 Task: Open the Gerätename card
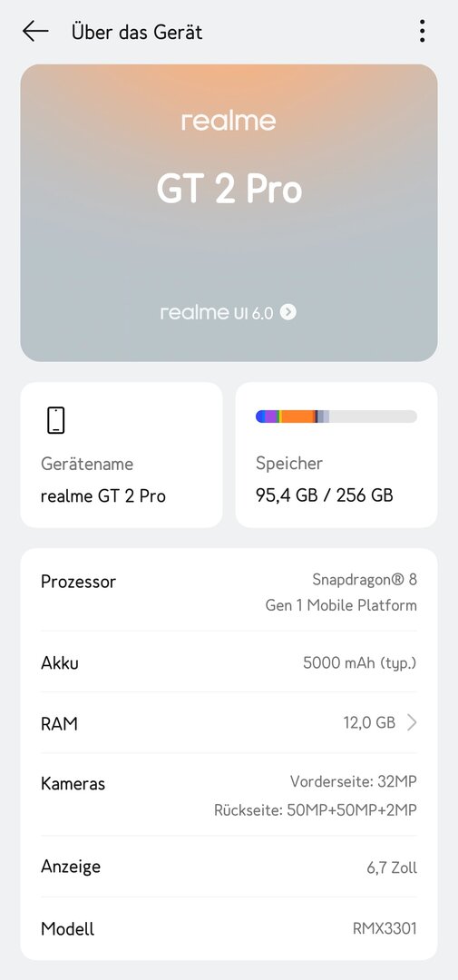[x=122, y=455]
